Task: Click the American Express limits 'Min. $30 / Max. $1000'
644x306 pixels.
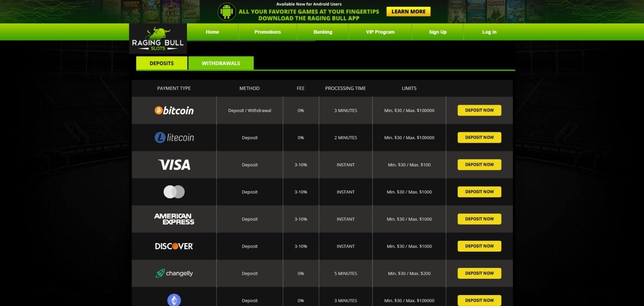Action: [x=409, y=219]
